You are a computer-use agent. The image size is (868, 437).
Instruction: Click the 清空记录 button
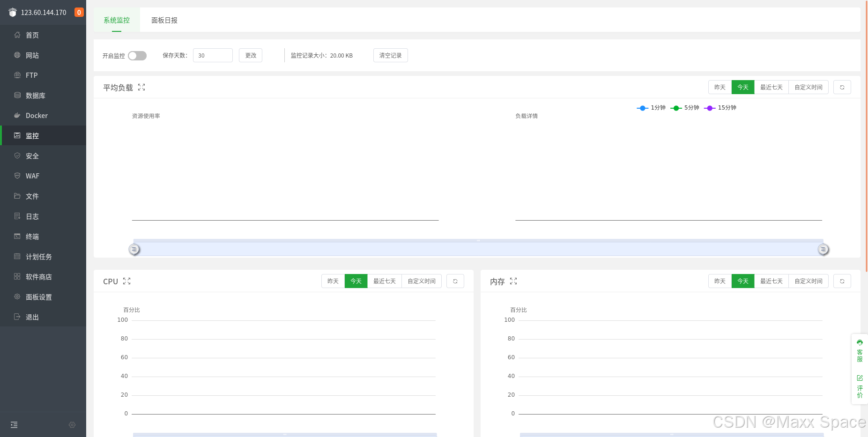tap(391, 55)
